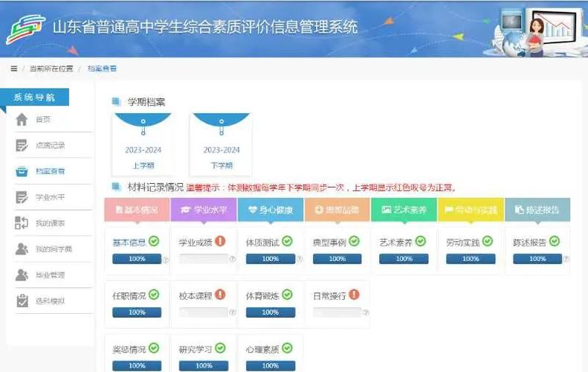Image resolution: width=588 pixels, height=372 pixels.
Task: Open 选科模拟 clipboard icon in sidebar
Action: point(22,301)
